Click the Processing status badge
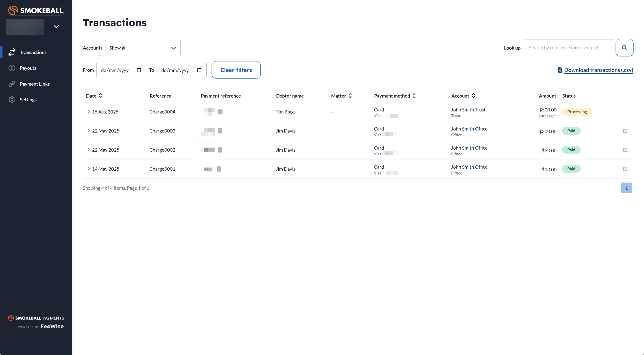The height and width of the screenshot is (355, 644). tap(577, 112)
